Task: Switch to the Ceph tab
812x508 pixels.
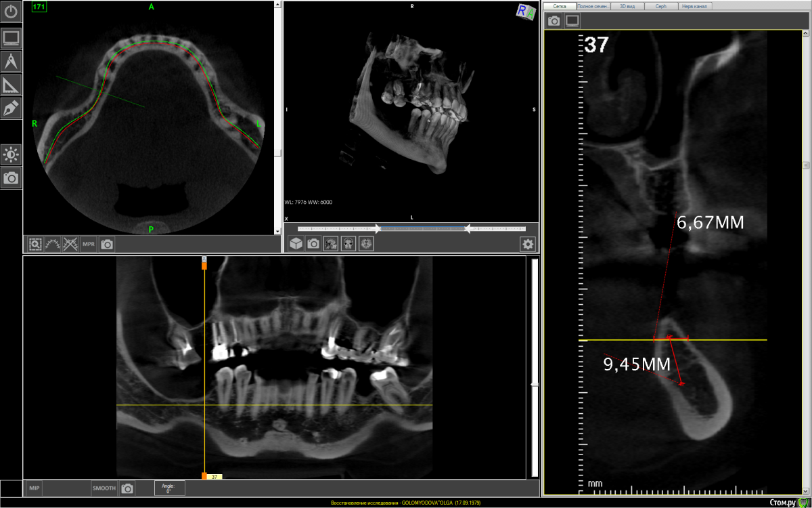Action: tap(660, 5)
